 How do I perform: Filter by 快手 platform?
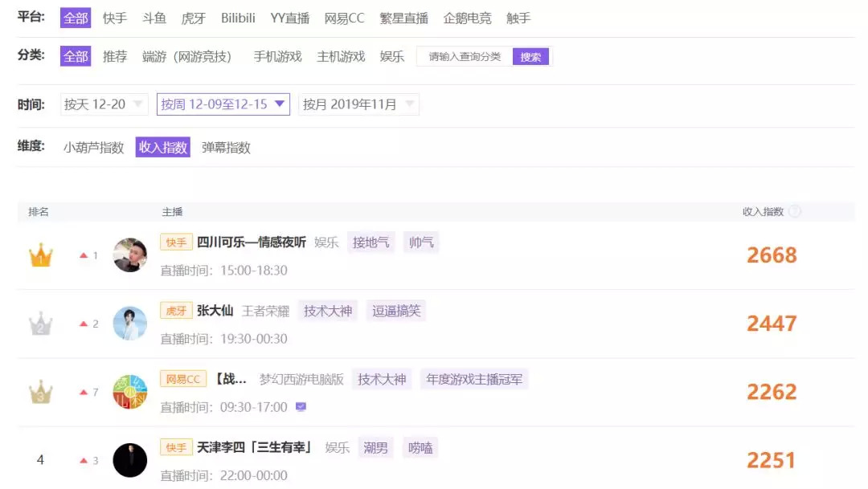(x=115, y=18)
